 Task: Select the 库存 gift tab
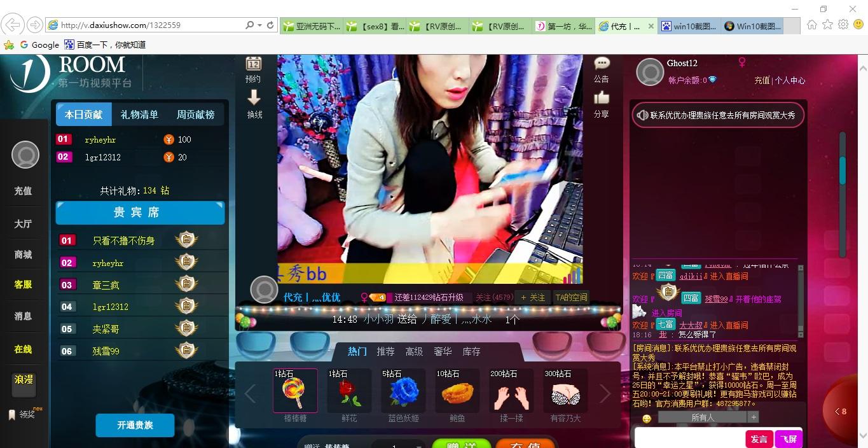click(x=471, y=351)
